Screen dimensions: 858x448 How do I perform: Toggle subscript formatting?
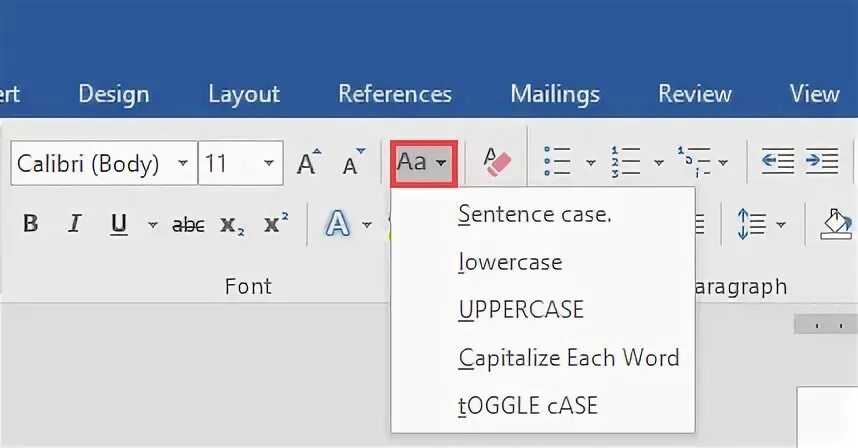click(x=232, y=224)
